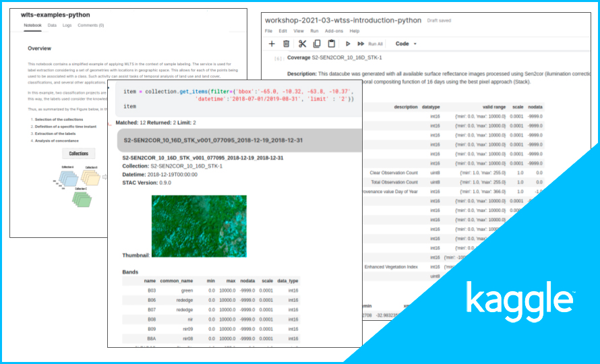Click the B07 row name cell
Viewport: 600px width, 364px height.
(152, 309)
